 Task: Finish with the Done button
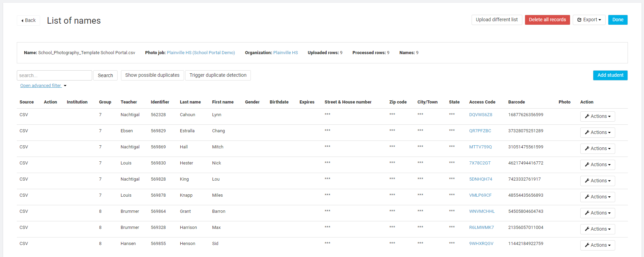(x=618, y=20)
